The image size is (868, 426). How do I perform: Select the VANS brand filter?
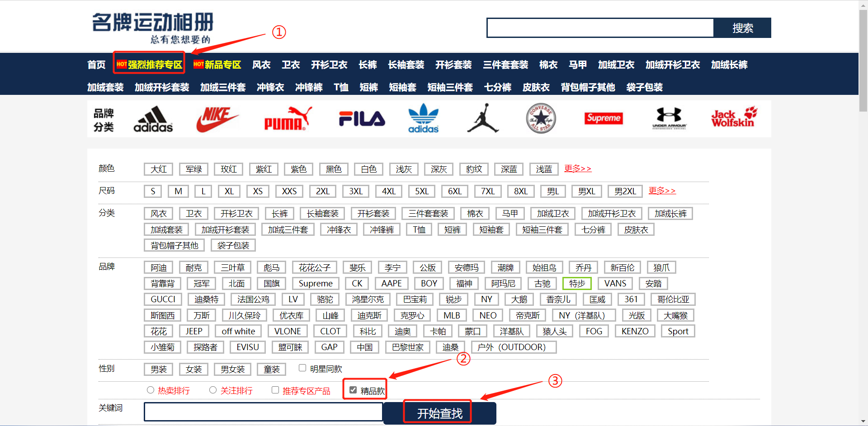tap(615, 283)
